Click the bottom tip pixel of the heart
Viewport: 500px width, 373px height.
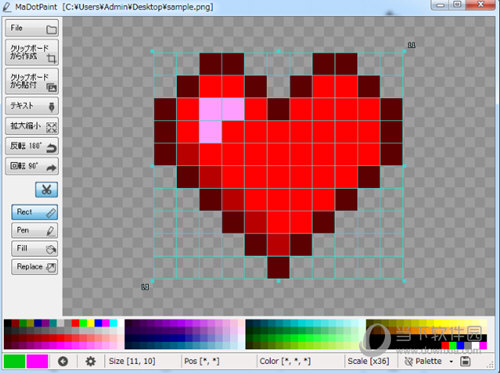[x=278, y=267]
